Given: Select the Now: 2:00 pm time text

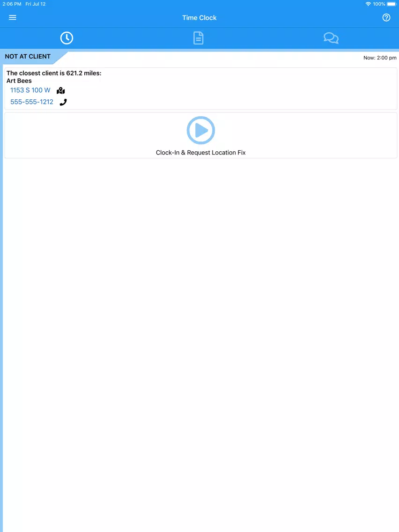Looking at the screenshot, I should coord(380,58).
